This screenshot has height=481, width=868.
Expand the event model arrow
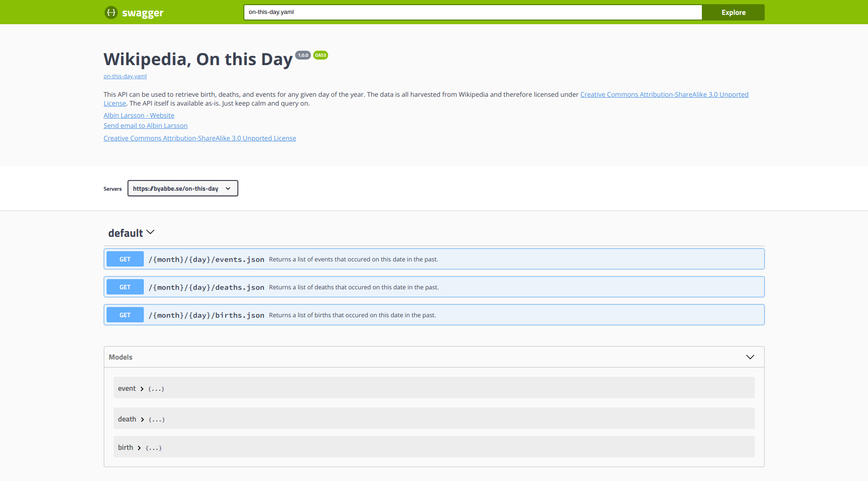pos(142,389)
